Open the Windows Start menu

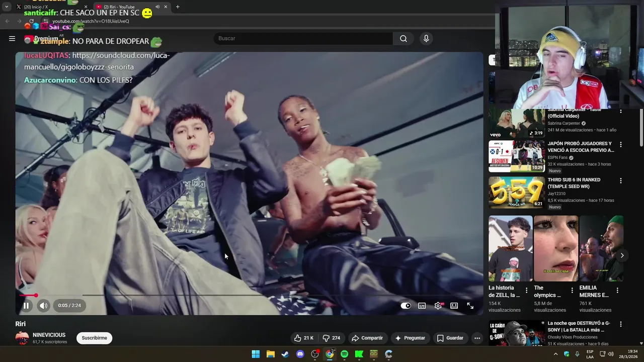pyautogui.click(x=256, y=354)
